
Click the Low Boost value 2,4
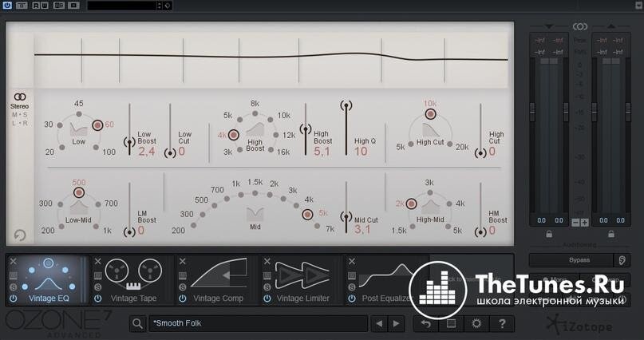[147, 152]
